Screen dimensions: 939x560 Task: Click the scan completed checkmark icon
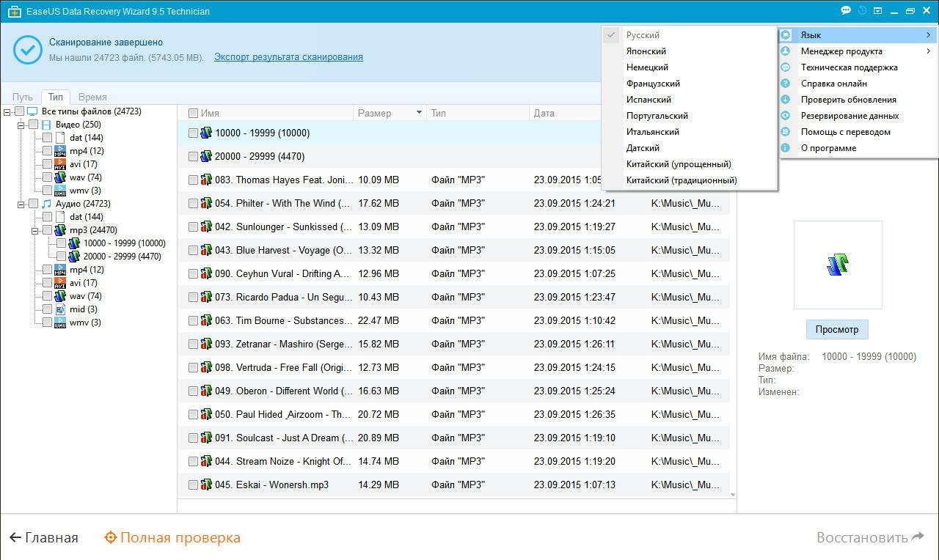pos(27,49)
